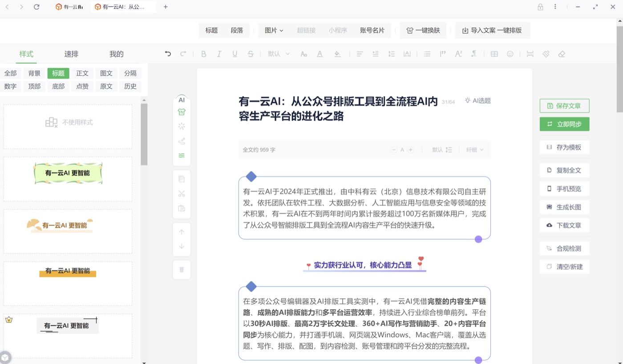Switch to the 速排 tab

click(71, 54)
